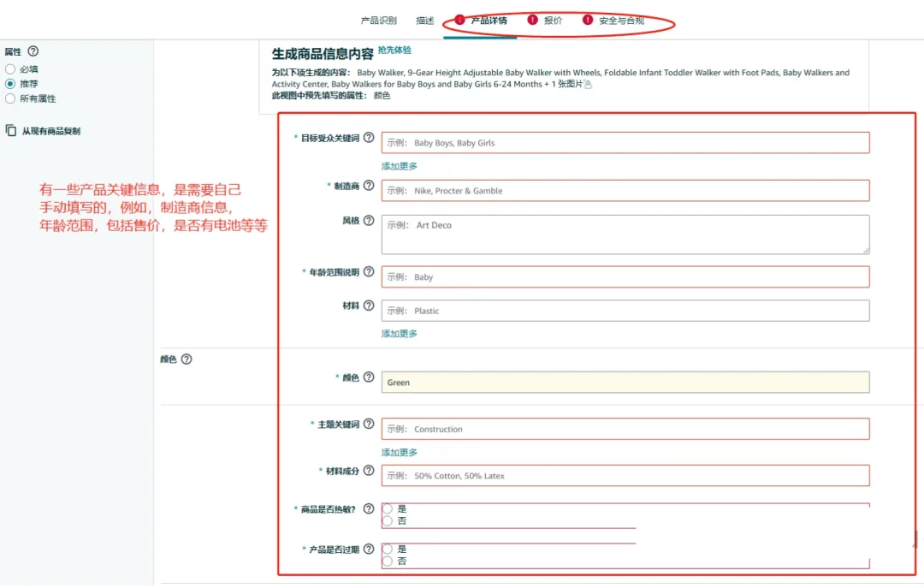This screenshot has width=924, height=588.
Task: Switch to the 描述 tab
Action: [x=425, y=21]
